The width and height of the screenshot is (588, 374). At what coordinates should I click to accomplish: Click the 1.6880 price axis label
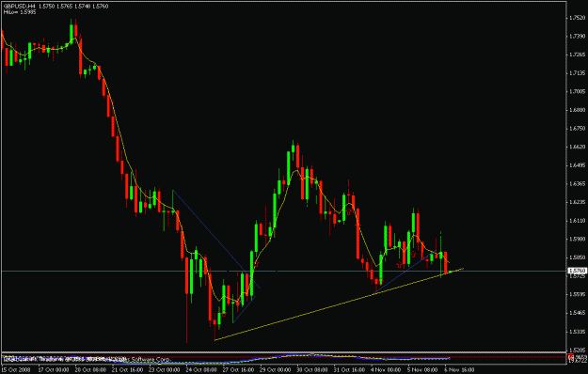[578, 110]
